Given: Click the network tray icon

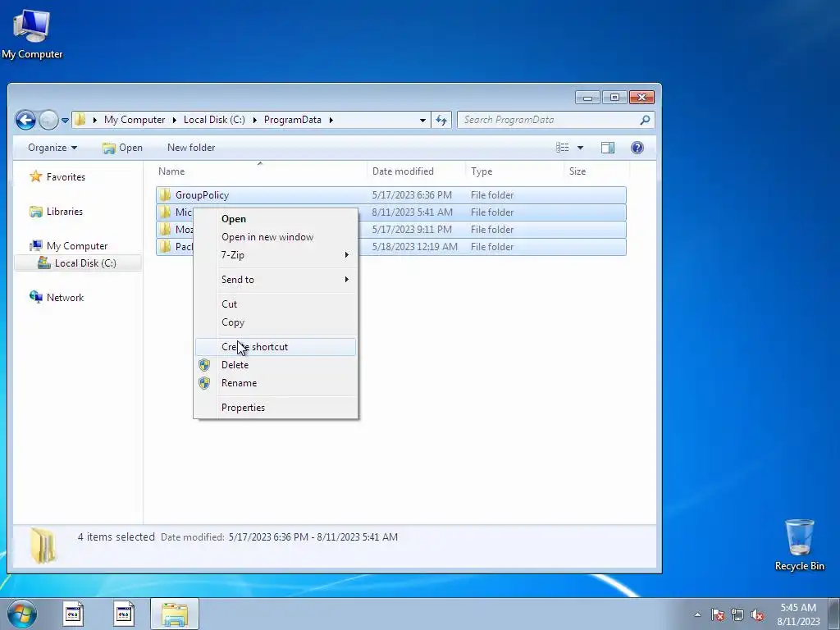Looking at the screenshot, I should 737,615.
